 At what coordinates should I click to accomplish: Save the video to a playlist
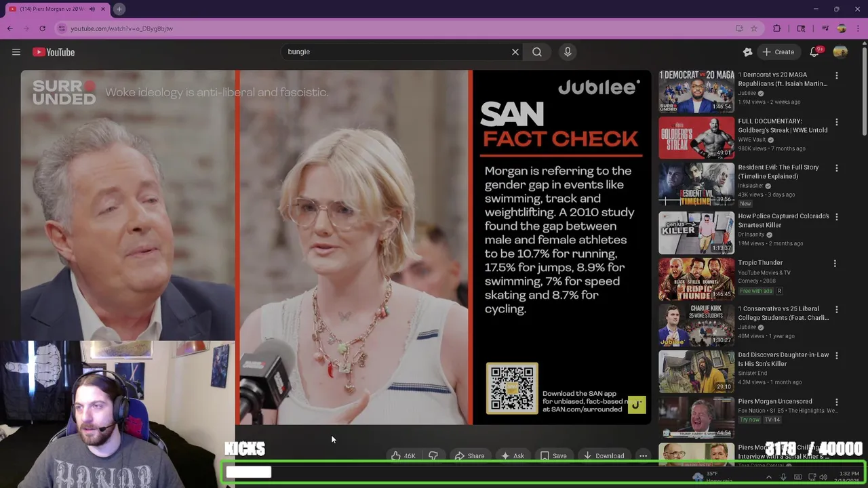click(x=553, y=456)
